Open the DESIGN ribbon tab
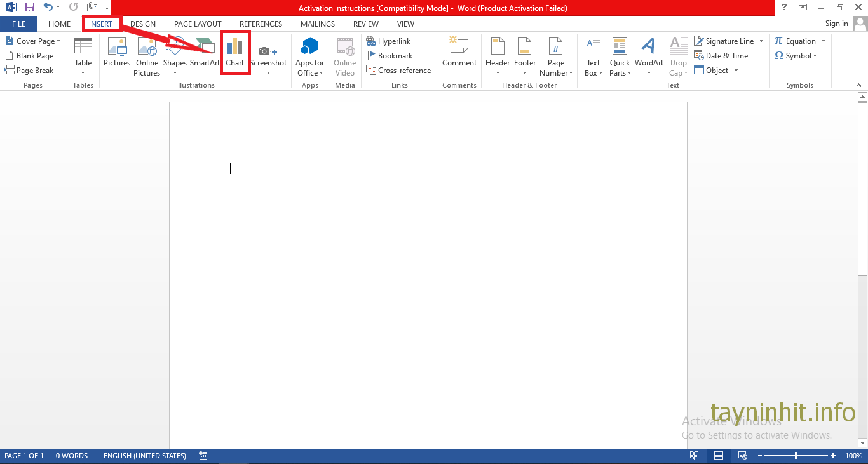Image resolution: width=868 pixels, height=464 pixels. pos(143,24)
